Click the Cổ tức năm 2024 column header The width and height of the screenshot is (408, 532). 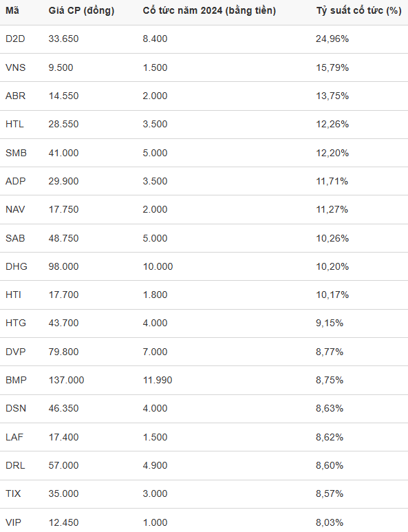pos(209,11)
